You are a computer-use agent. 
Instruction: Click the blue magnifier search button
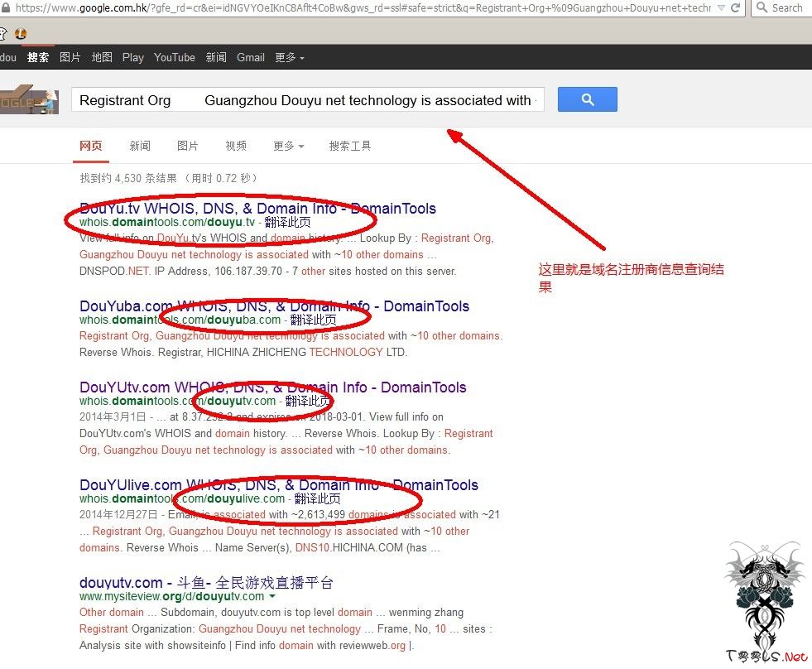tap(587, 99)
